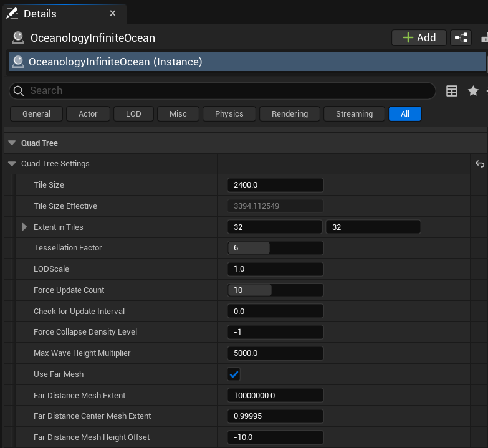The height and width of the screenshot is (448, 488).
Task: Click the Tile Size value field
Action: click(275, 185)
